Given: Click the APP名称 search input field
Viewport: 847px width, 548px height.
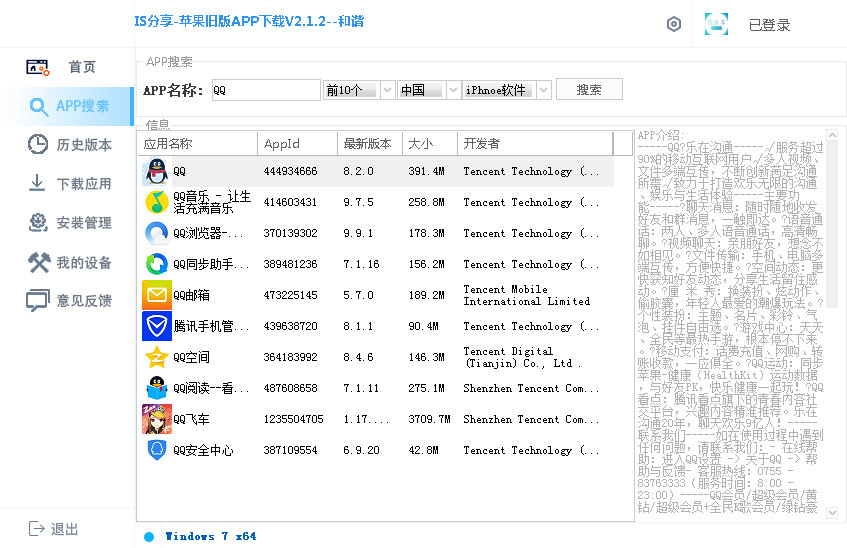Looking at the screenshot, I should [x=266, y=90].
